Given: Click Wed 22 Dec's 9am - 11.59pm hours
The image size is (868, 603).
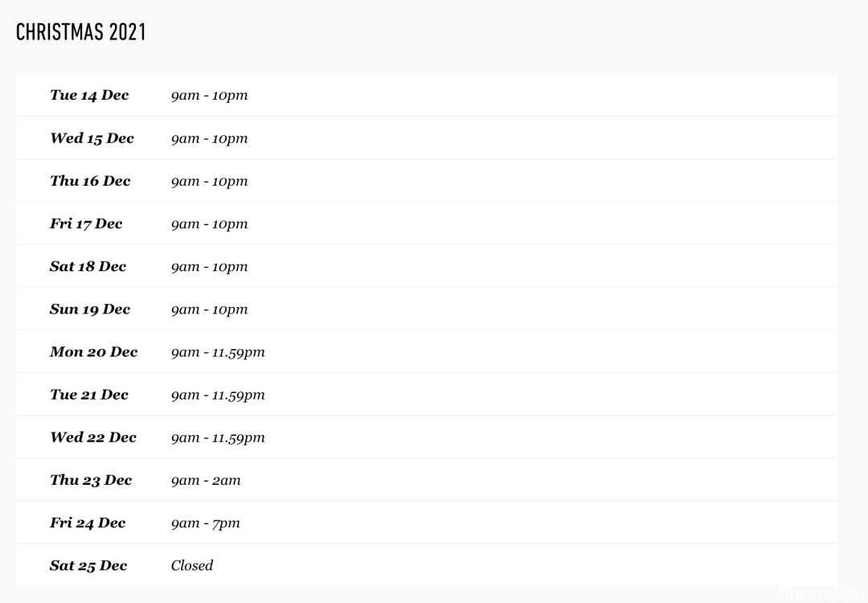Looking at the screenshot, I should pyautogui.click(x=218, y=438).
